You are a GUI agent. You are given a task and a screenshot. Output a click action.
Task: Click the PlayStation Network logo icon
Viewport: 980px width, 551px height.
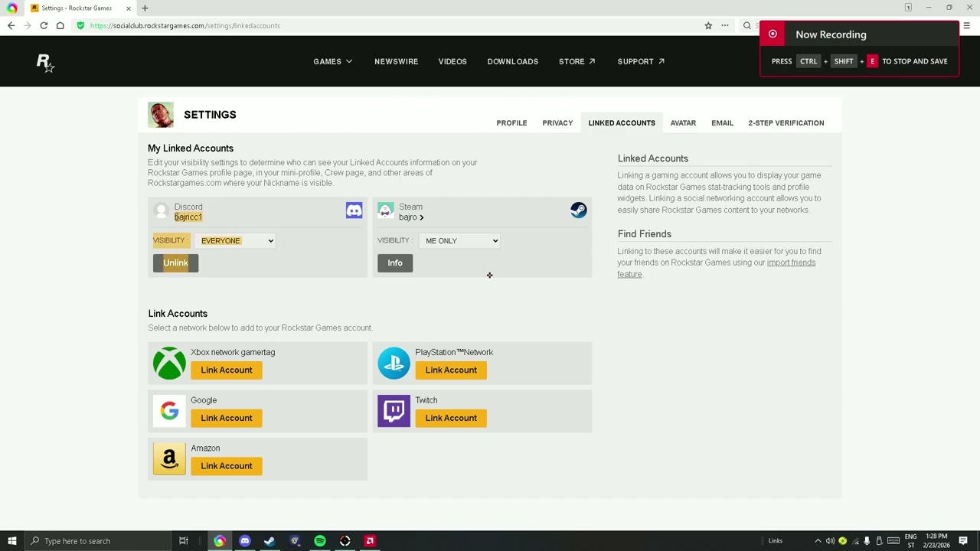(394, 363)
